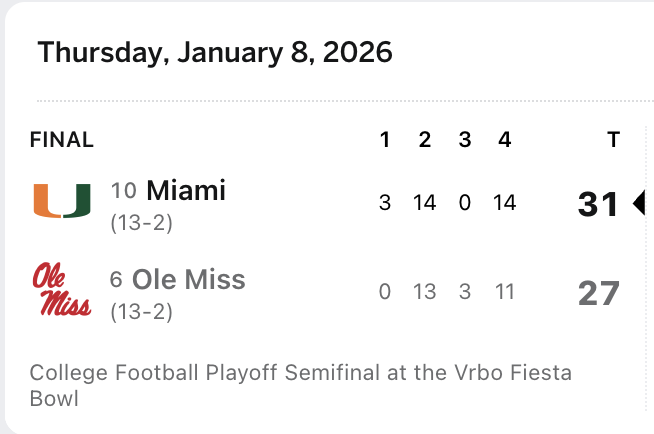Image resolution: width=654 pixels, height=434 pixels.
Task: Click the Ole Miss logo
Action: click(62, 290)
